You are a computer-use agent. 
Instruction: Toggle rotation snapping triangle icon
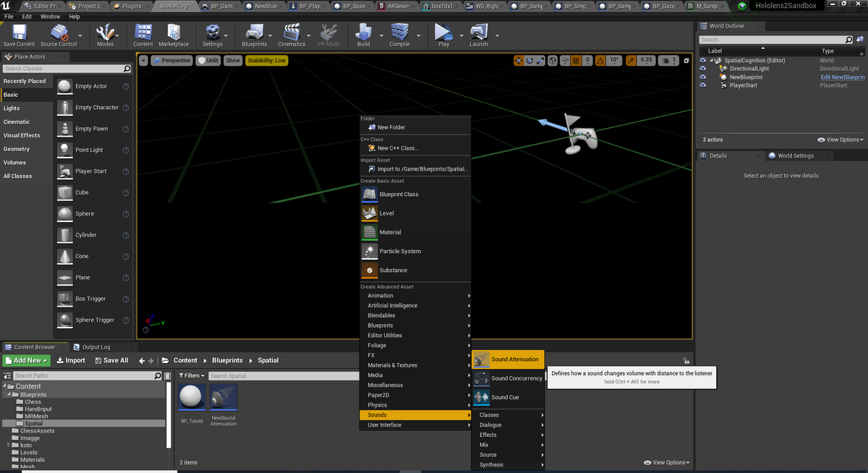pyautogui.click(x=600, y=60)
